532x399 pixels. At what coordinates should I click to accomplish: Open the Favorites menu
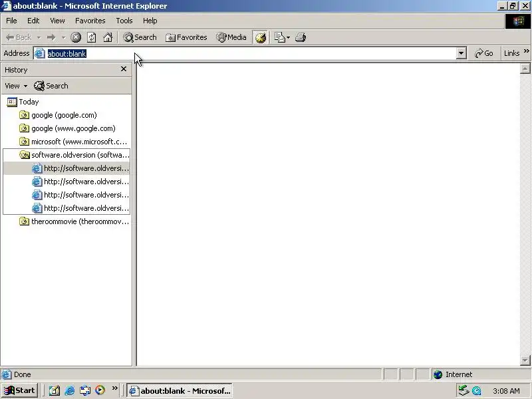(x=90, y=21)
